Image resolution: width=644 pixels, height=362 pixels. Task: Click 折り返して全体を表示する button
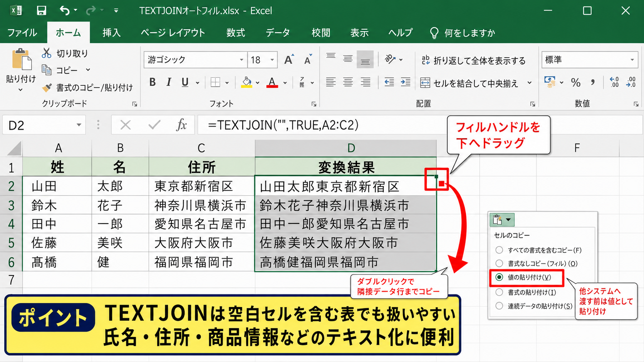point(473,60)
